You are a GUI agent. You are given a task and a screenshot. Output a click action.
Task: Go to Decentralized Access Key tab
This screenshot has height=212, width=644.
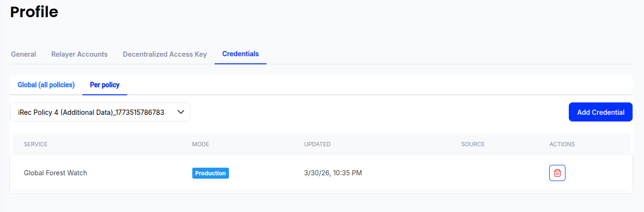tap(165, 54)
